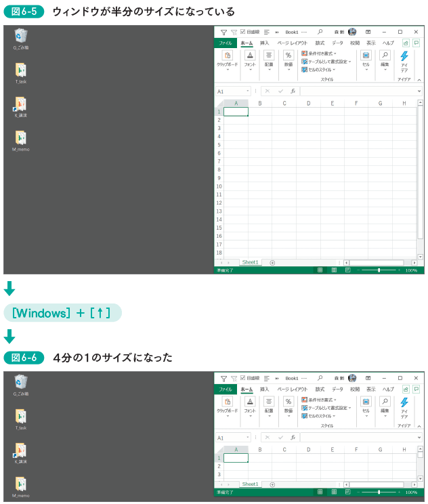Click the Normal view icon in Figure 6-6 status bar
Image resolution: width=428 pixels, height=504 pixels.
click(x=320, y=492)
